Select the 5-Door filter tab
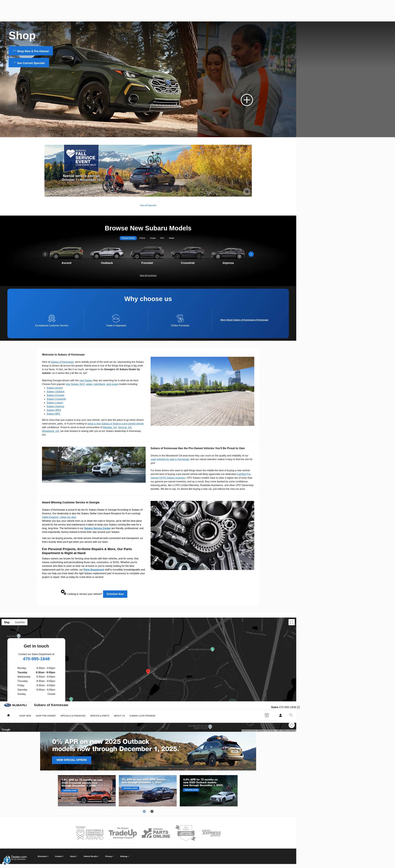 click(142, 238)
